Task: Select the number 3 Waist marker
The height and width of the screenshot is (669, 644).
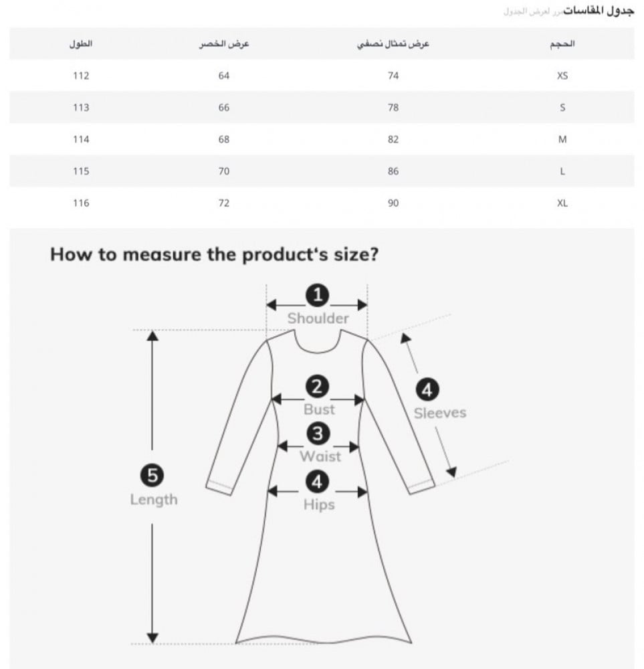Action: [x=318, y=434]
